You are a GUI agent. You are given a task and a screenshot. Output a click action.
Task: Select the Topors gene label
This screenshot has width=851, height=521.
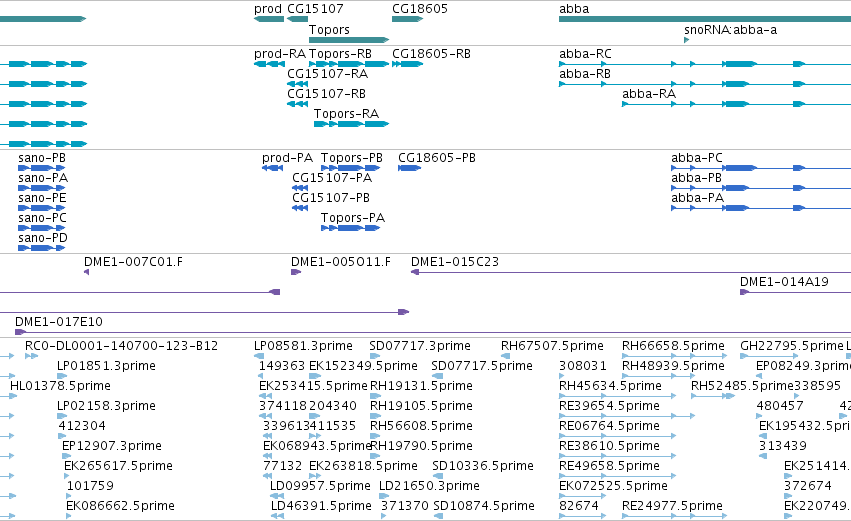pyautogui.click(x=329, y=30)
